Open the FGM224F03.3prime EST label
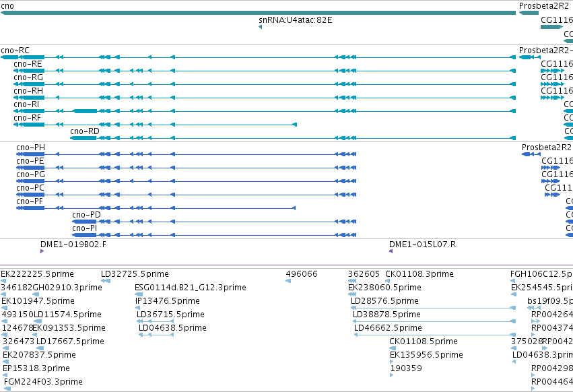 click(43, 382)
